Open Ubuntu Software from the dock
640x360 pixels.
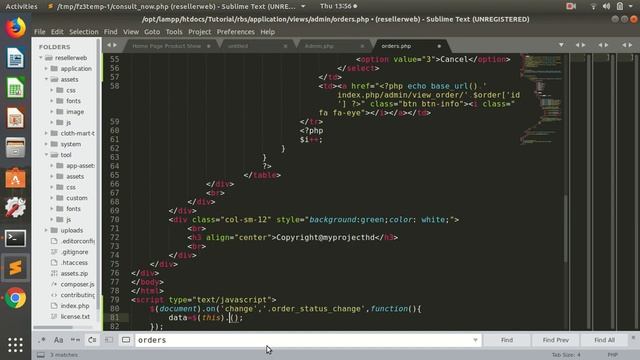[x=16, y=178]
